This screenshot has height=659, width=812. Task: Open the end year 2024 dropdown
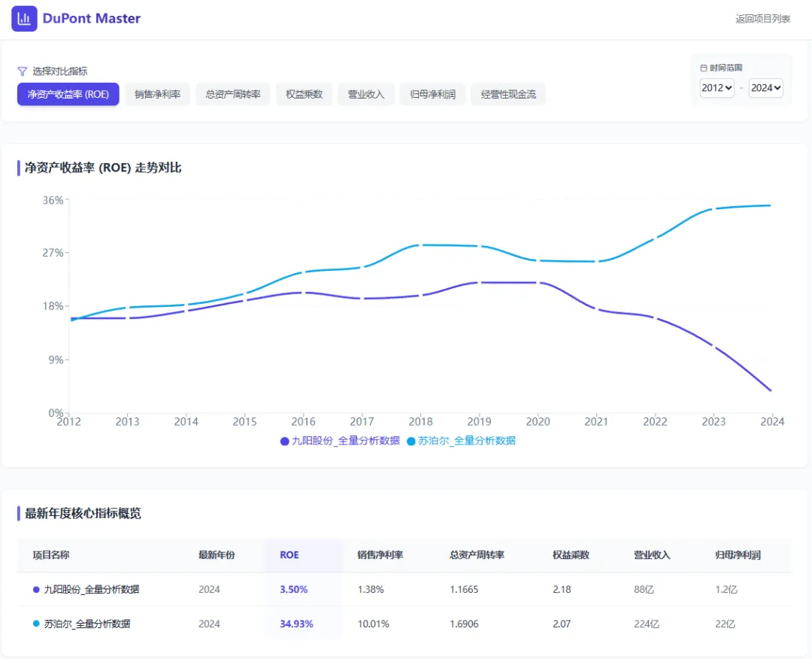[x=765, y=88]
